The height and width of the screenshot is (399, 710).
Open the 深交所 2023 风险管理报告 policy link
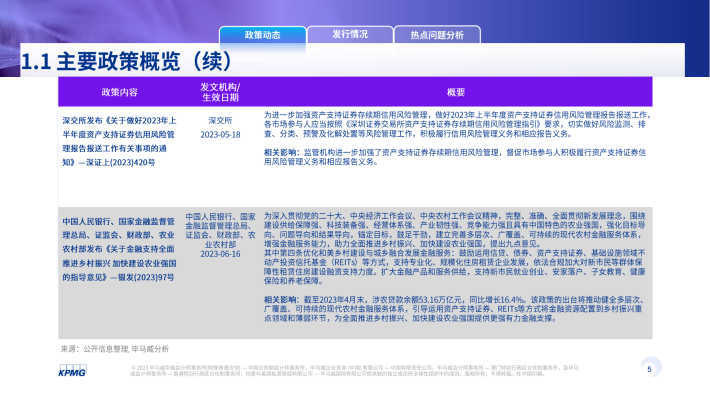tap(120, 141)
